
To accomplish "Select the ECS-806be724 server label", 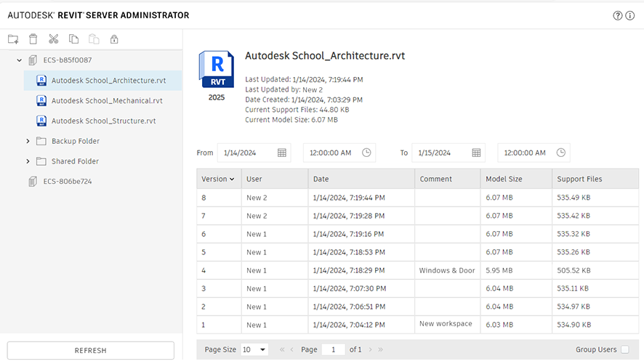I will tap(68, 182).
